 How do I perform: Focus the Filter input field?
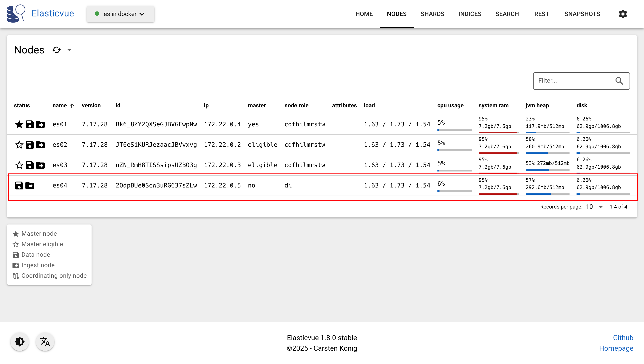[581, 81]
